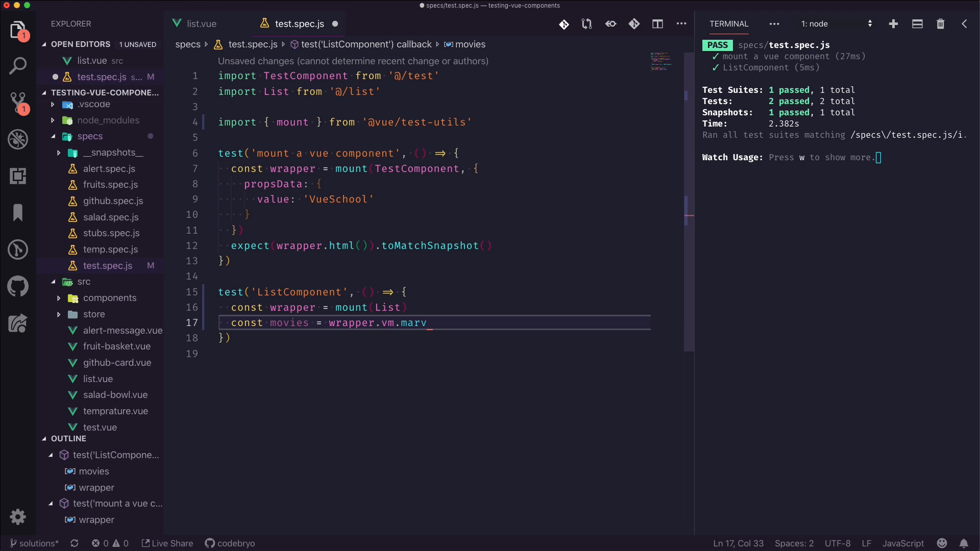Open the Explorer view in activity bar
Image resolution: width=980 pixels, height=551 pixels.
(x=18, y=30)
